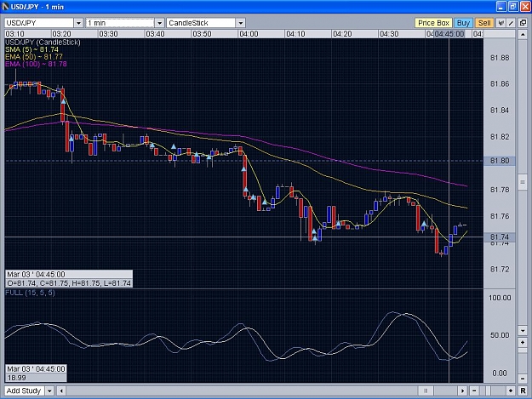Screen dimensions: 532x399
Task: Expand the Add Study dropdown arrow
Action: click(x=49, y=390)
